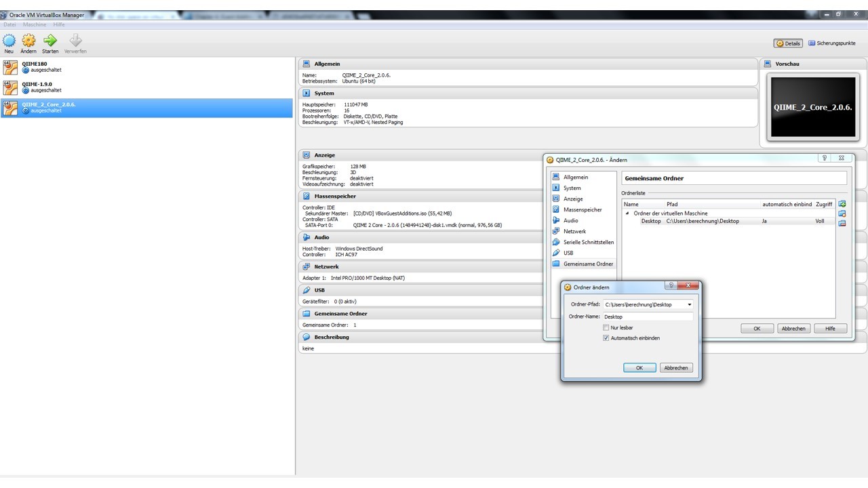
Task: Click the help icon in Ordner ändern dialog
Action: (671, 286)
